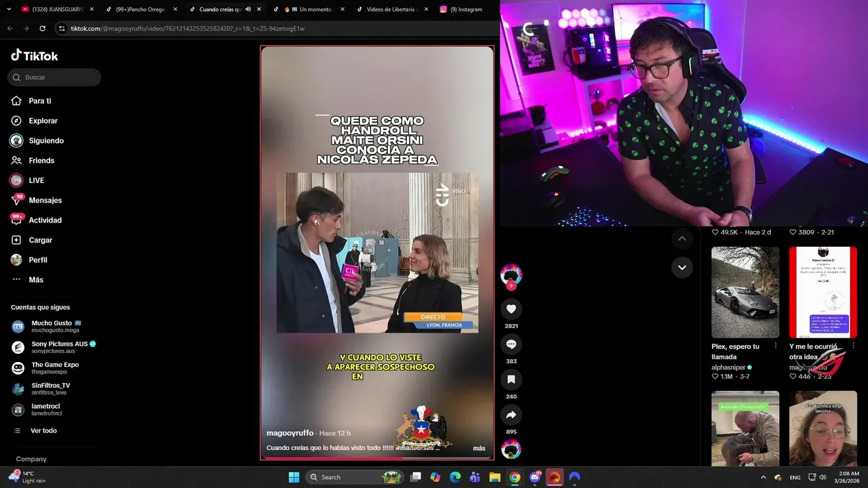This screenshot has width=868, height=488.
Task: Open the Animals Chiropractic video thumbnail
Action: [x=745, y=428]
